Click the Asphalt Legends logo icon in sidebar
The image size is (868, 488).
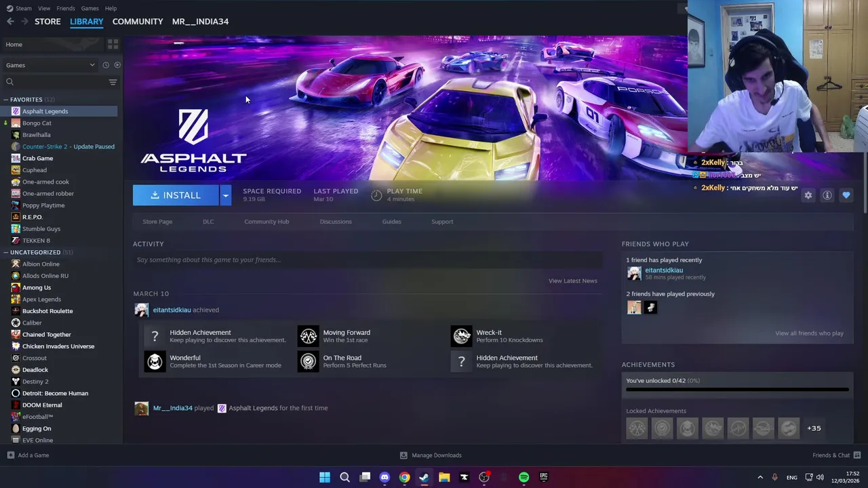(16, 111)
